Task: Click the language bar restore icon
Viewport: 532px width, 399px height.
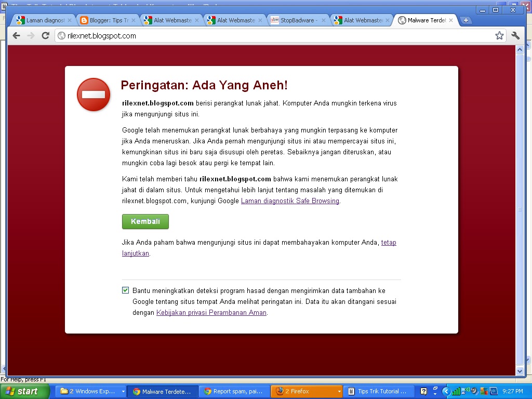Action: tap(435, 388)
